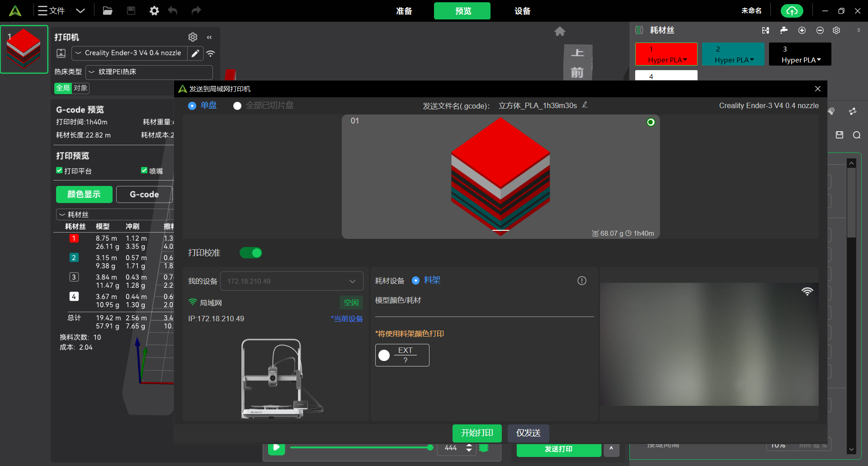Toggle the 打印校准 switch
The height and width of the screenshot is (466, 868).
[251, 253]
